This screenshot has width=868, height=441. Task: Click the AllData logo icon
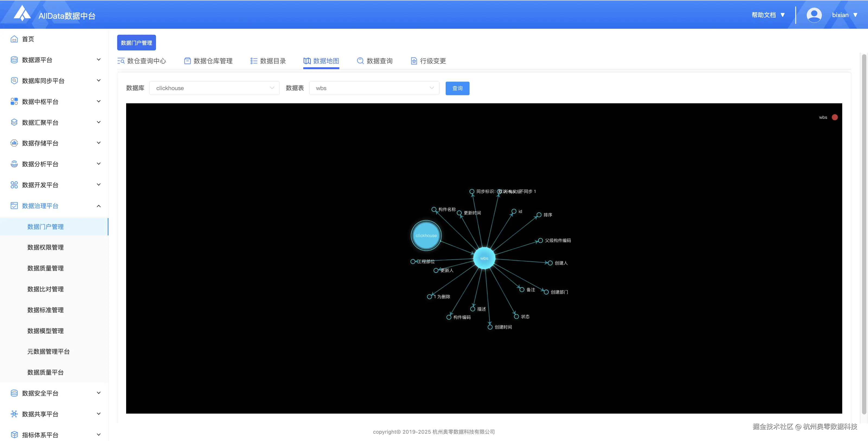[x=22, y=13]
